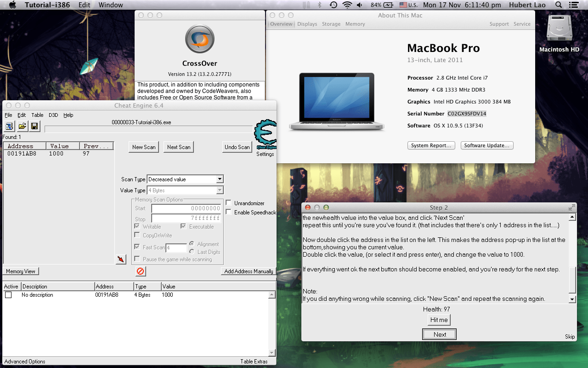This screenshot has height=368, width=588.
Task: Click the New Scan button
Action: 144,147
